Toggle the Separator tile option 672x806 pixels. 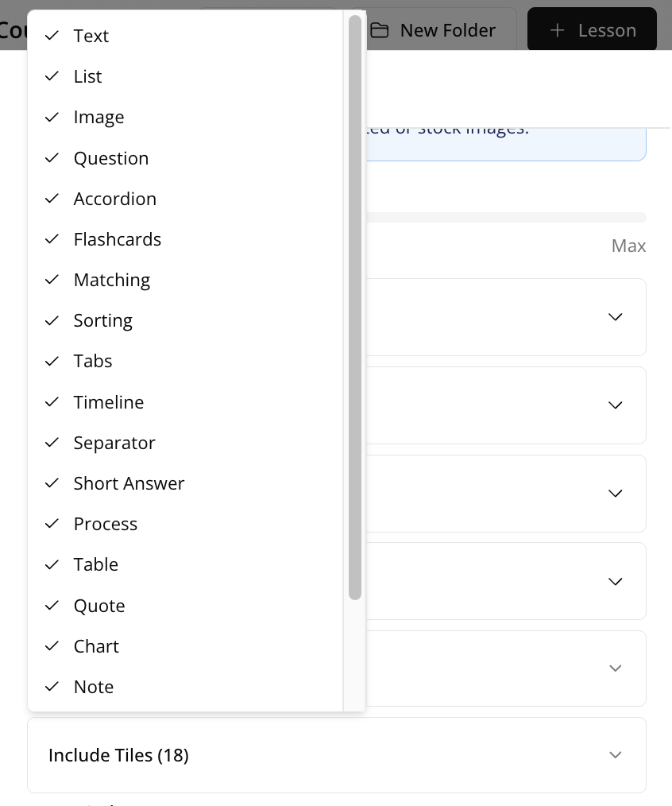point(114,443)
